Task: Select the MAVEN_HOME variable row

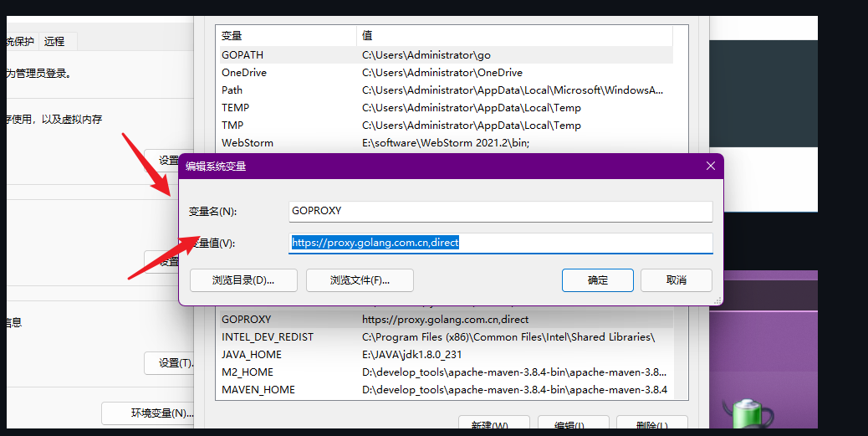Action: tap(445, 389)
